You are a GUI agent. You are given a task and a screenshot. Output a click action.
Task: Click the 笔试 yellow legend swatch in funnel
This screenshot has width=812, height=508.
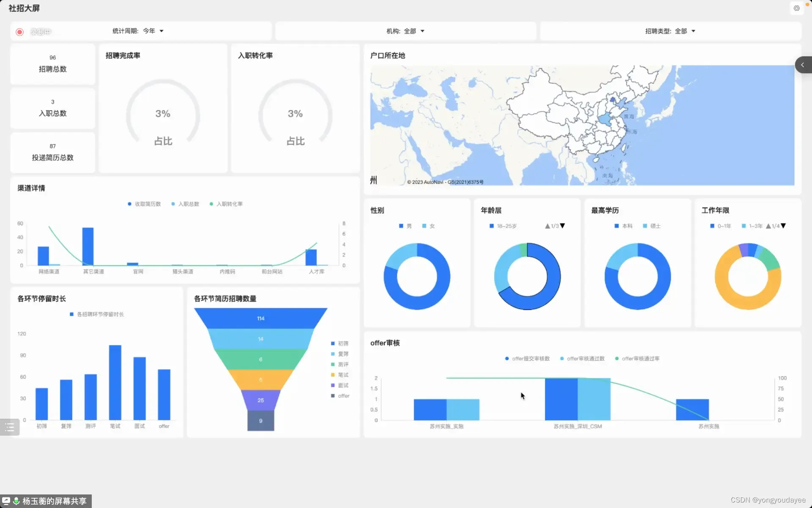(333, 375)
